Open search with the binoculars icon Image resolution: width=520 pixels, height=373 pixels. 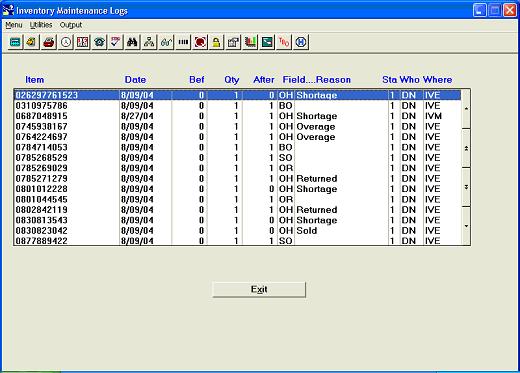[x=132, y=42]
